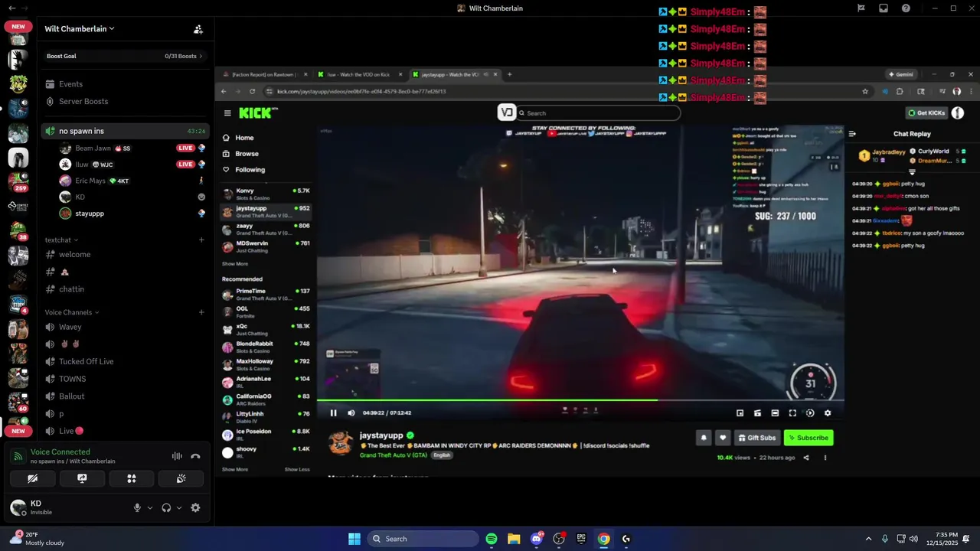Open Boost Goal progress row
This screenshot has width=980, height=551.
tap(125, 56)
